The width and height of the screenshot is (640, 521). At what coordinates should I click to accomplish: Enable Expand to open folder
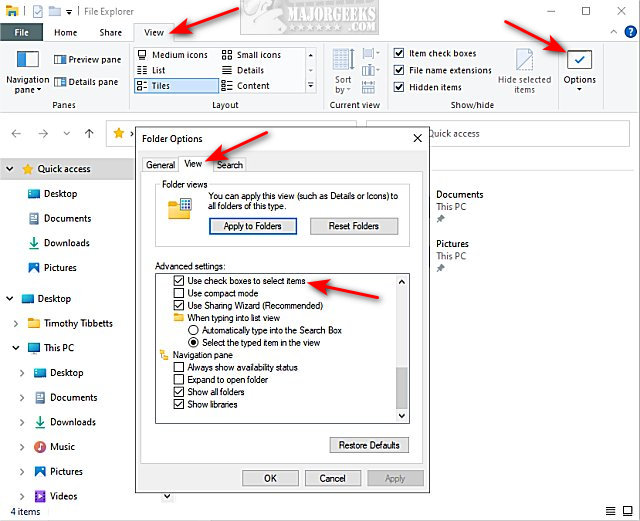coord(178,379)
